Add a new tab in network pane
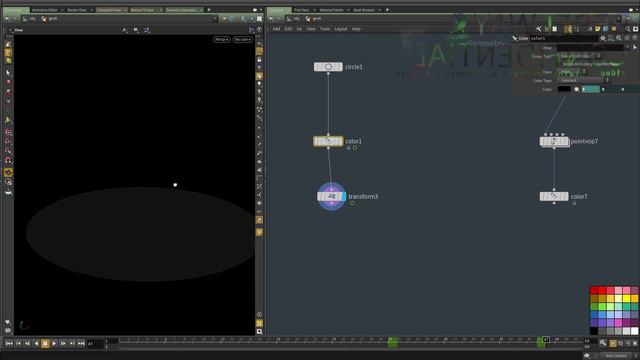This screenshot has height=360, width=640. [387, 10]
